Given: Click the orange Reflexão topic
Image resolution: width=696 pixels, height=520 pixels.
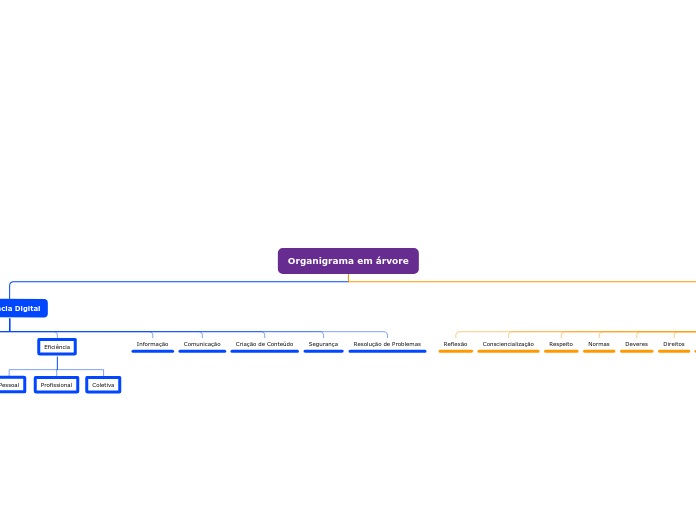Looking at the screenshot, I should (x=455, y=345).
